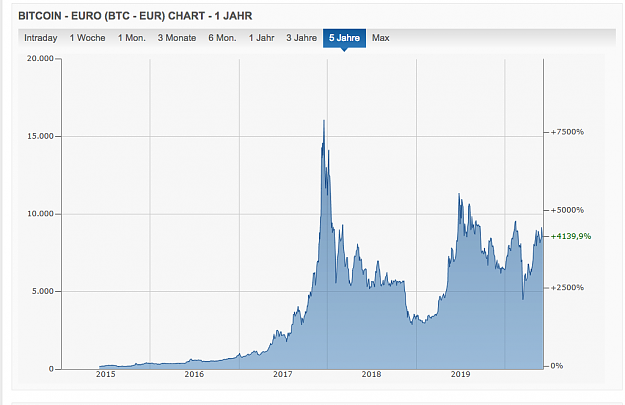Viewport: 625px width, 405px height.
Task: Click the +5000% percentage label
Action: tap(567, 210)
